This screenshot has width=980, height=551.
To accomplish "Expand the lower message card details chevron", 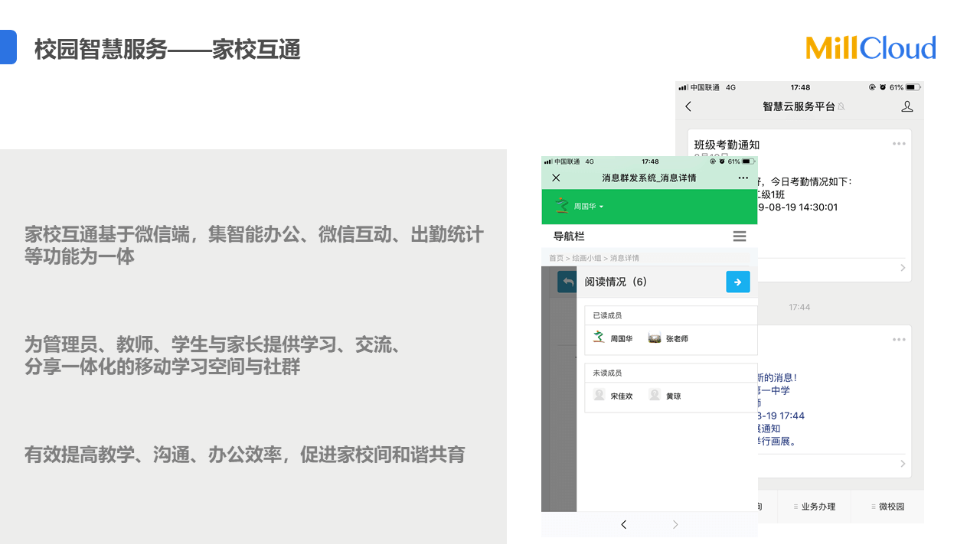I will [903, 464].
